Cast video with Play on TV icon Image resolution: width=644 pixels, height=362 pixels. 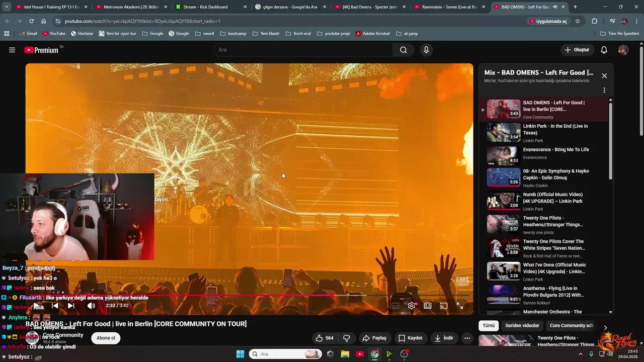(444, 306)
